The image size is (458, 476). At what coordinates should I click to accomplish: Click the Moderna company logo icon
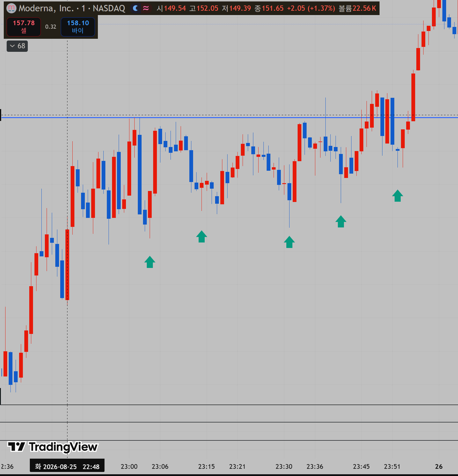(11, 8)
